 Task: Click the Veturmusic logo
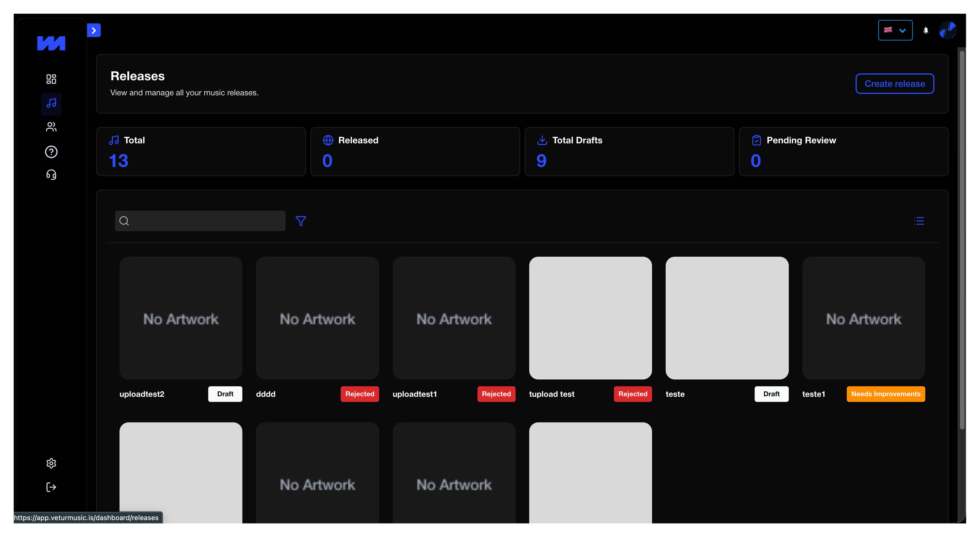pos(51,43)
